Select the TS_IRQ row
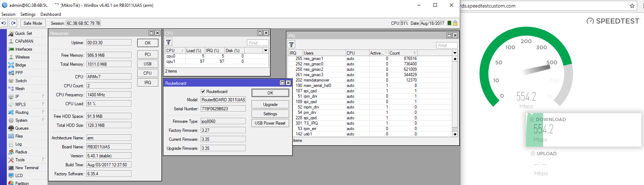The height and width of the screenshot is (185, 644). (x=370, y=123)
